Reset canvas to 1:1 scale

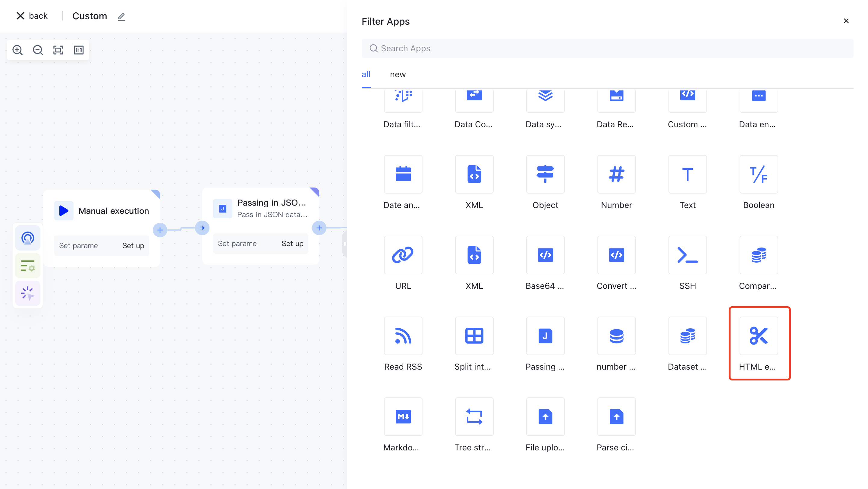pos(78,50)
